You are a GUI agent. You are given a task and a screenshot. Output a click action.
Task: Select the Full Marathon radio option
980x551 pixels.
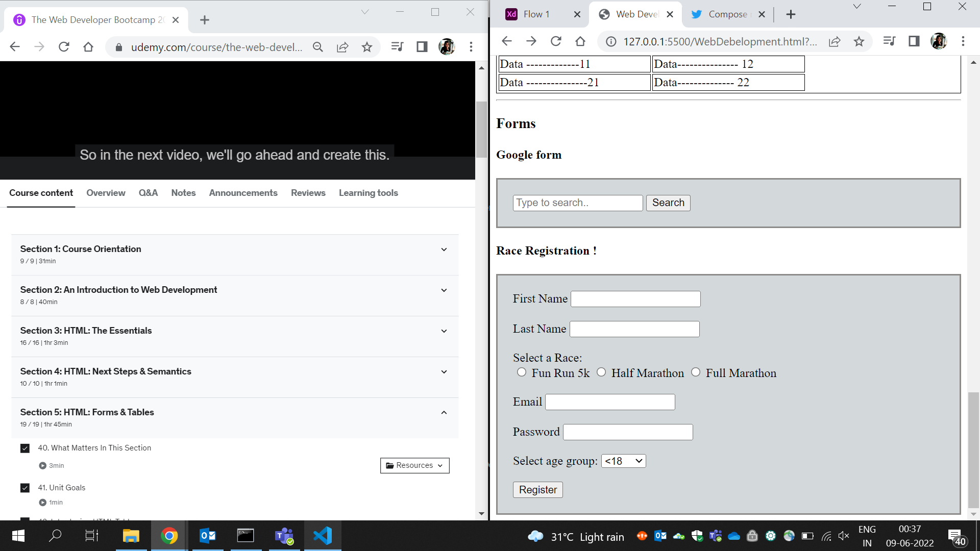[696, 372]
